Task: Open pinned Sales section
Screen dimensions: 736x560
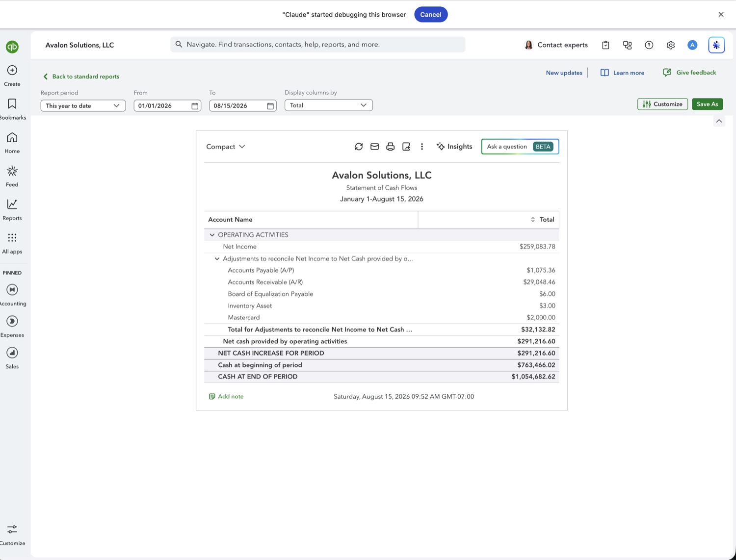Action: pos(12,358)
